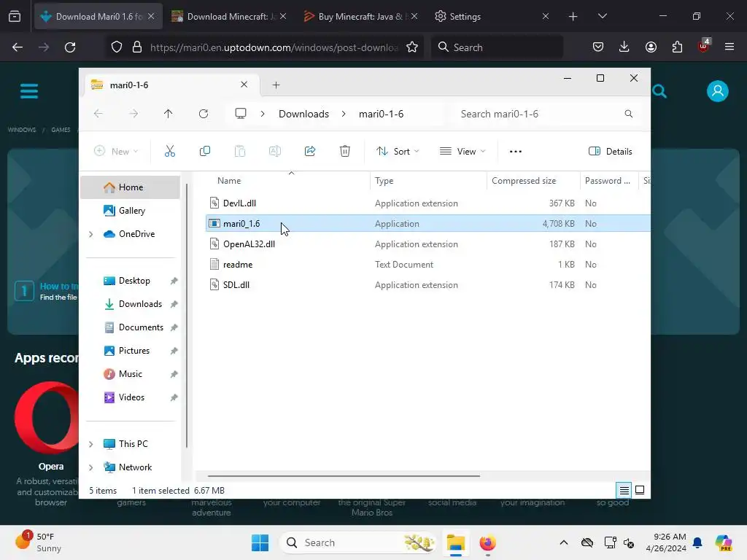Click chevron before Downloads in breadcrumb
747x560 pixels.
point(263,114)
